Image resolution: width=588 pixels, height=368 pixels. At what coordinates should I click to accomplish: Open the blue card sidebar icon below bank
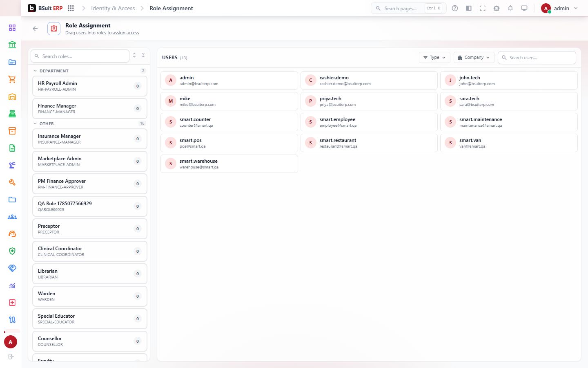point(12,62)
